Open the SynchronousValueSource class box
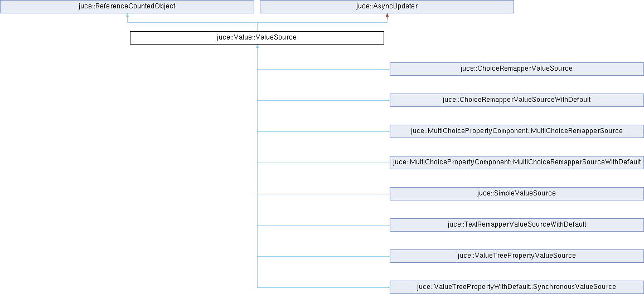 tap(516, 287)
